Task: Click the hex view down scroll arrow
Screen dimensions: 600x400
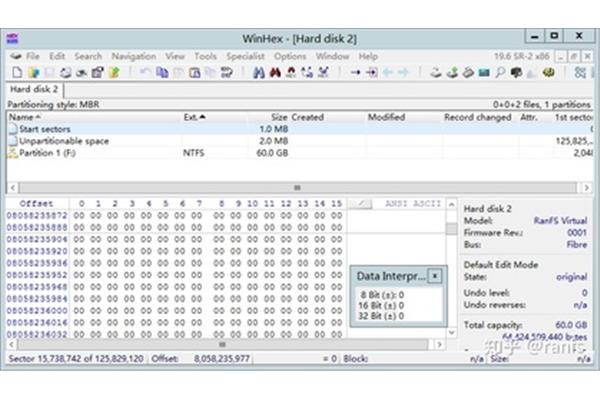Action: point(452,332)
